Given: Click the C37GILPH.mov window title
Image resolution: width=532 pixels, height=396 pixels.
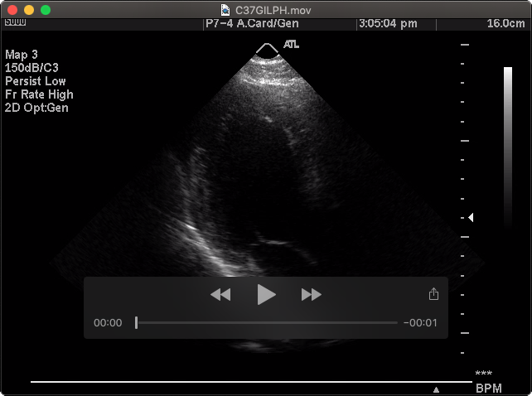Looking at the screenshot, I should point(272,9).
